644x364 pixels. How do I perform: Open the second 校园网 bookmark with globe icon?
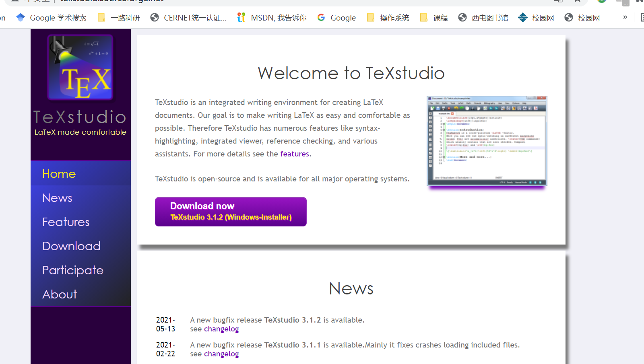tap(582, 18)
